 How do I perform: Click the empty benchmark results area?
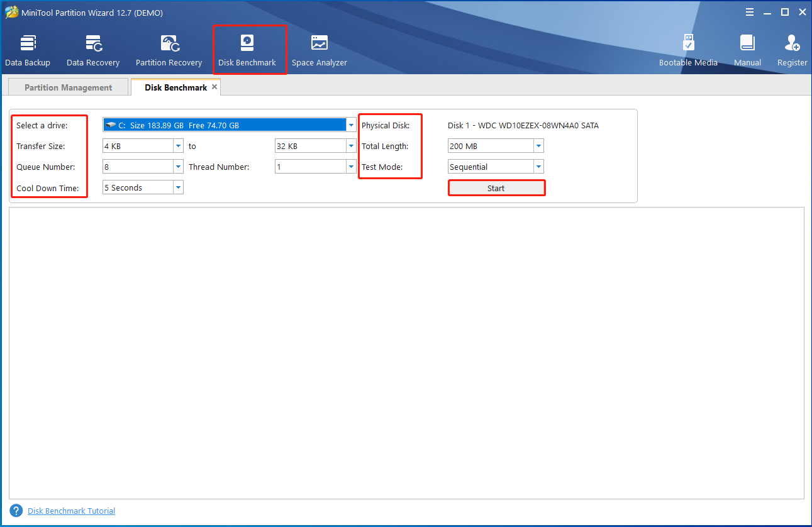[406, 353]
